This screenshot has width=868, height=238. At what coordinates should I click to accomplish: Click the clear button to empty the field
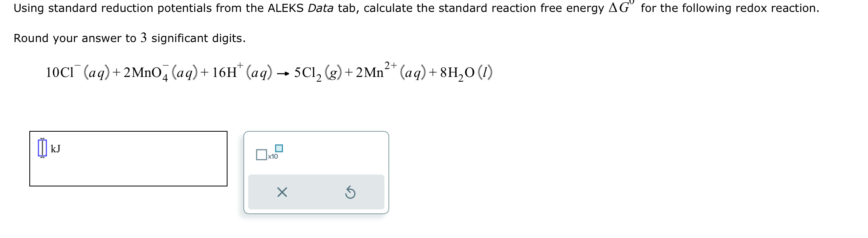[283, 192]
